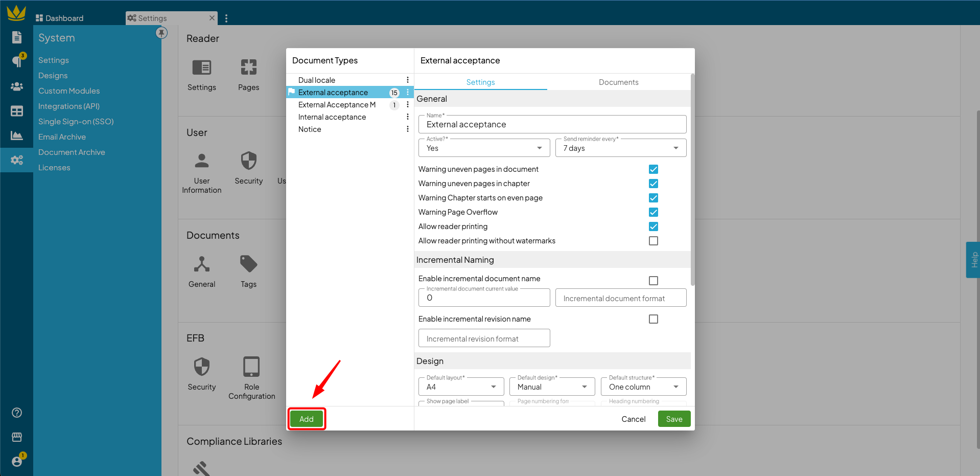Open three-dot menu for Notice document type
Viewport: 980px width, 476px height.
(x=407, y=129)
